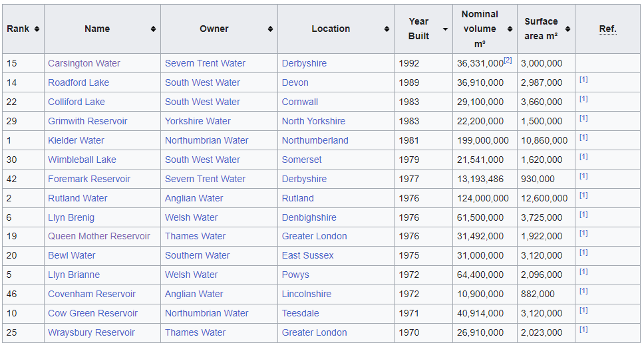Image resolution: width=644 pixels, height=343 pixels.
Task: Open Somerset location link
Action: (x=301, y=160)
